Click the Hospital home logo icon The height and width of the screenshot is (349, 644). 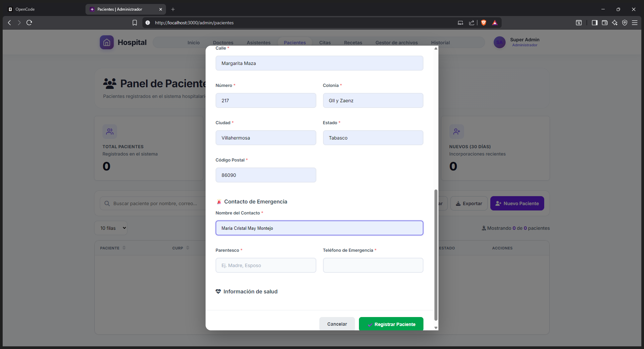(107, 42)
